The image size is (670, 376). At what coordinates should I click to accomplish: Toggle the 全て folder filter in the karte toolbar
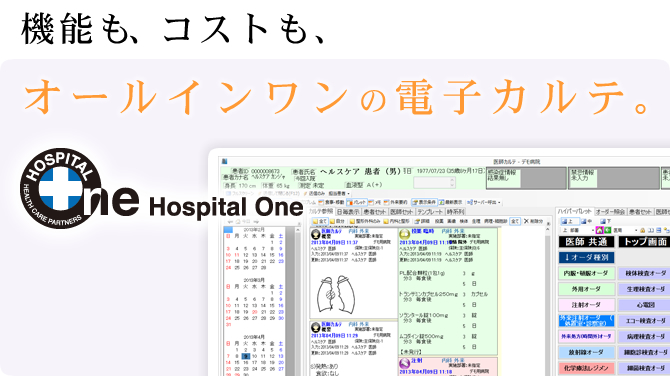pyautogui.click(x=320, y=221)
